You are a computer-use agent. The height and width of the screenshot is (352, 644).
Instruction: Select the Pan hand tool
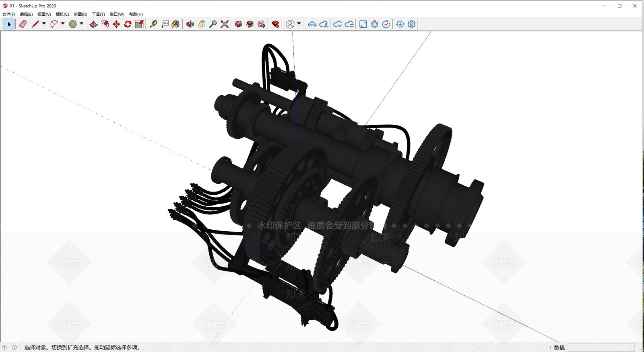[x=202, y=24]
